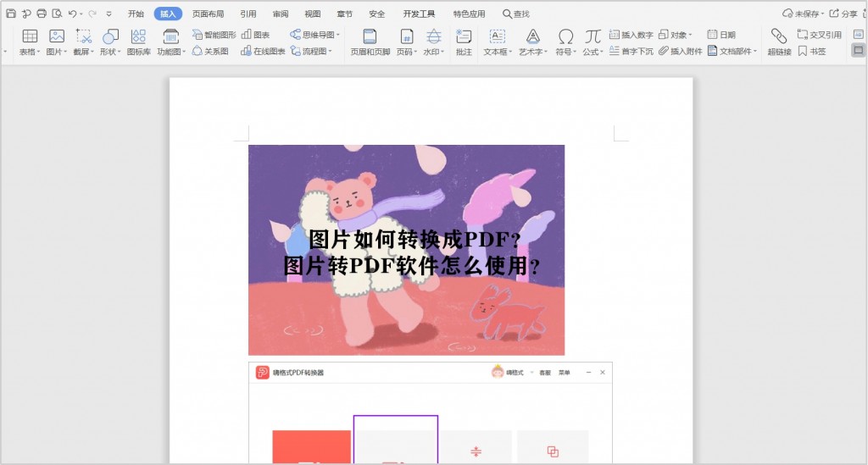Viewport: 868px width, 465px height.
Task: Open the 安全 (Security) tab
Action: (x=376, y=14)
